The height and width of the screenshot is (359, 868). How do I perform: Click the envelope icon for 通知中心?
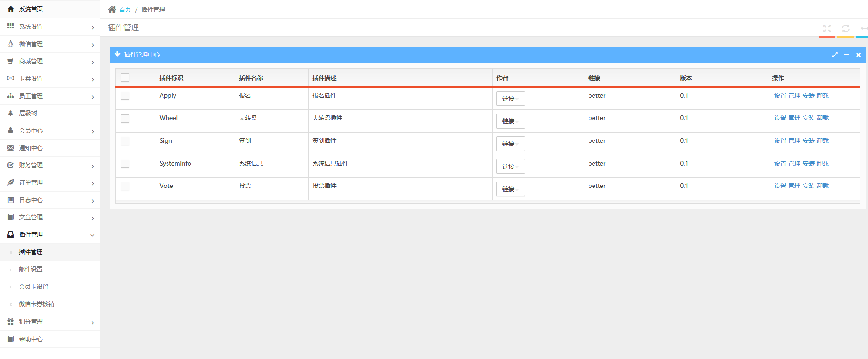11,148
